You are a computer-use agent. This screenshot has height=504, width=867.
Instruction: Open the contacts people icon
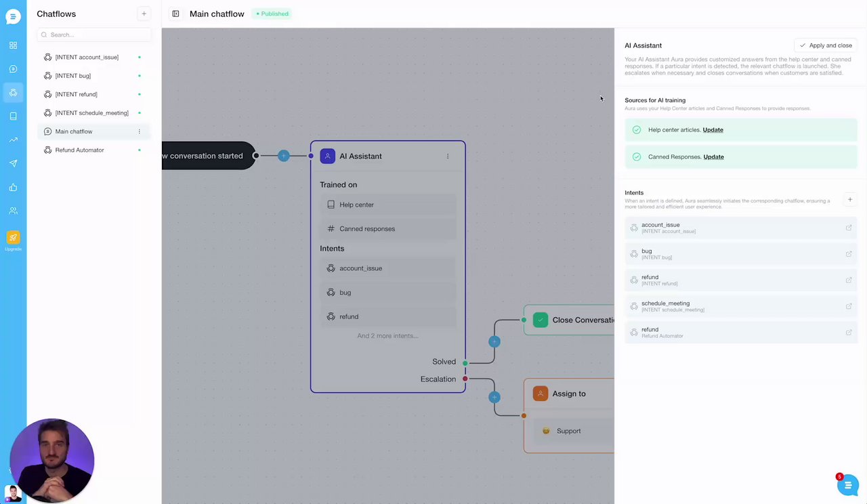click(13, 211)
